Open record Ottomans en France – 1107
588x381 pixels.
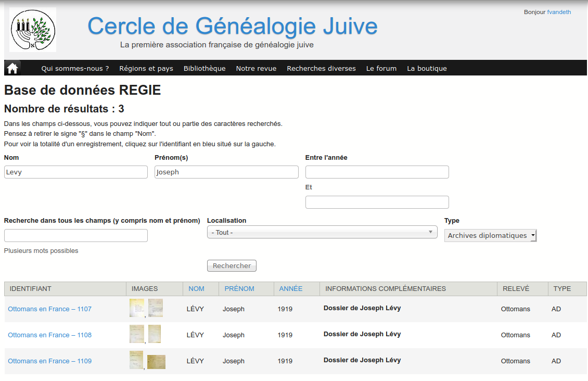(49, 309)
